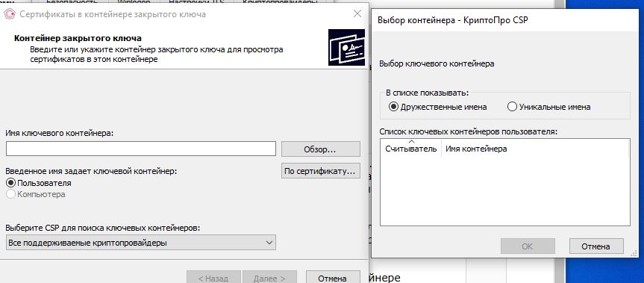Click the Имя ключевого контейнера input field
This screenshot has height=283, width=644.
(x=141, y=149)
